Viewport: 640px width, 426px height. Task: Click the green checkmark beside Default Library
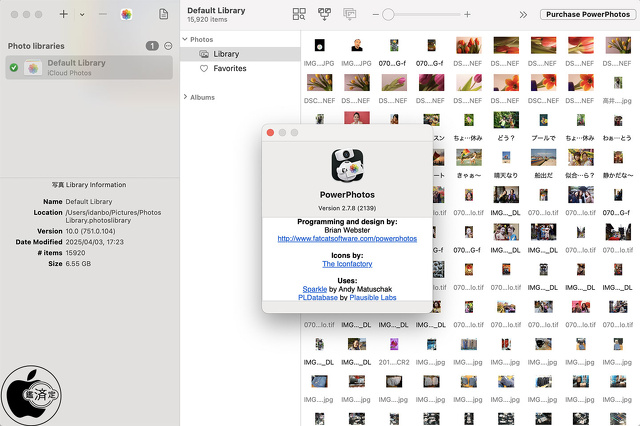pyautogui.click(x=14, y=68)
